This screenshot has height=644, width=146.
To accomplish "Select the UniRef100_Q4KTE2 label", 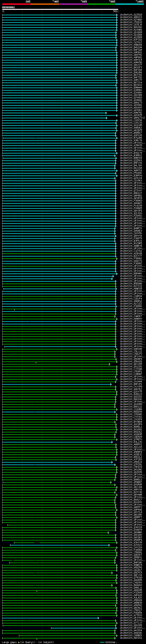I will tap(131, 389).
